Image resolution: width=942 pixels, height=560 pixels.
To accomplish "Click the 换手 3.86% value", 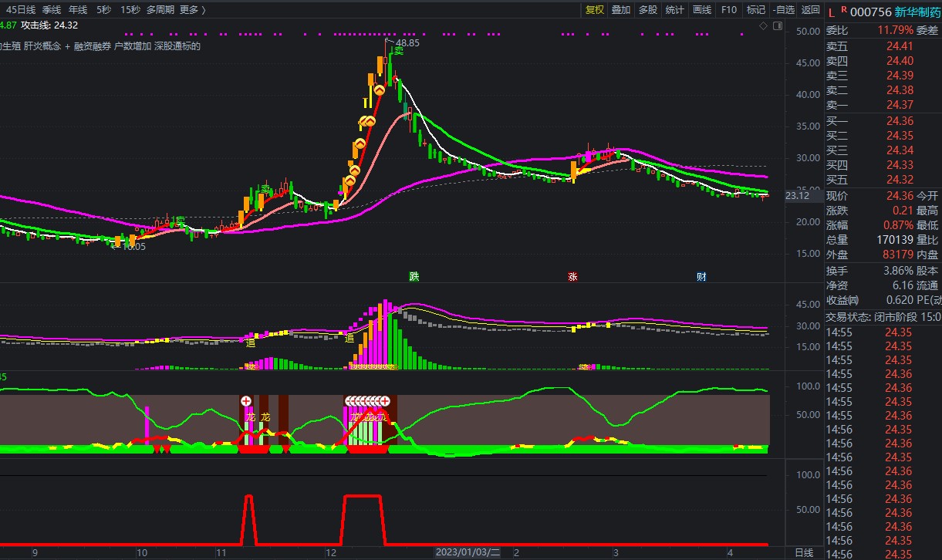I will (x=898, y=271).
